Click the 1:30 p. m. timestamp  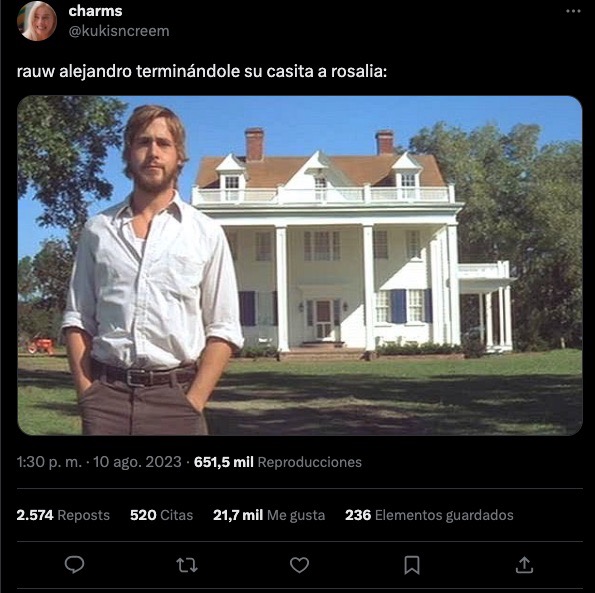[x=49, y=462]
